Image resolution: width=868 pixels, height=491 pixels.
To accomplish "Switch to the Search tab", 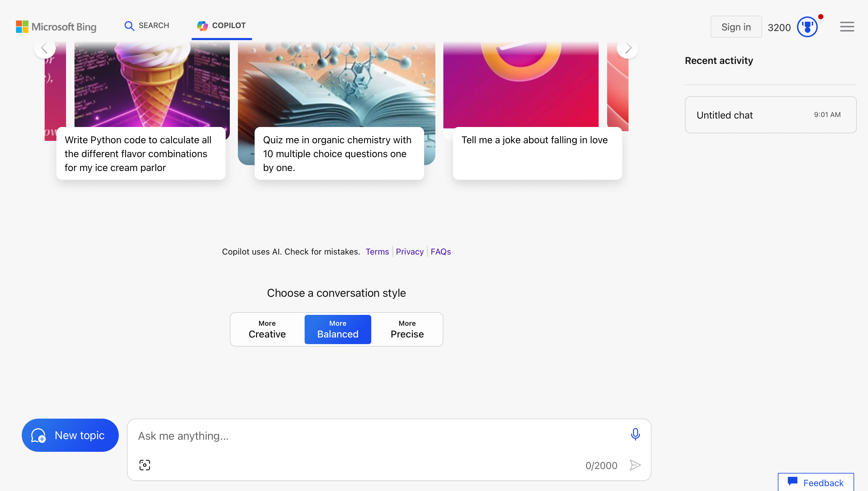I will pyautogui.click(x=147, y=26).
